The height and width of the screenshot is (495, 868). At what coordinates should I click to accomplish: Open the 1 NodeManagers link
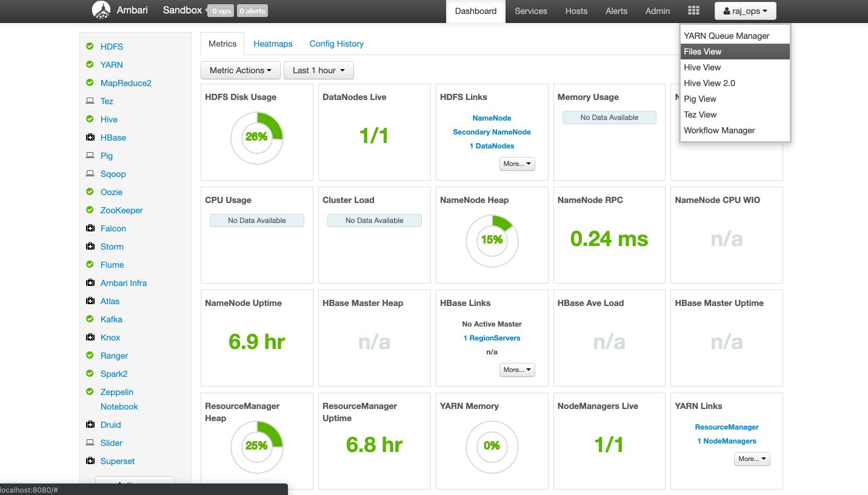727,441
